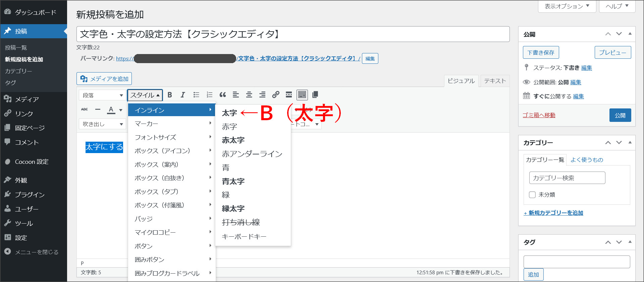
Task: Open the text color picker arrow
Action: (x=121, y=110)
